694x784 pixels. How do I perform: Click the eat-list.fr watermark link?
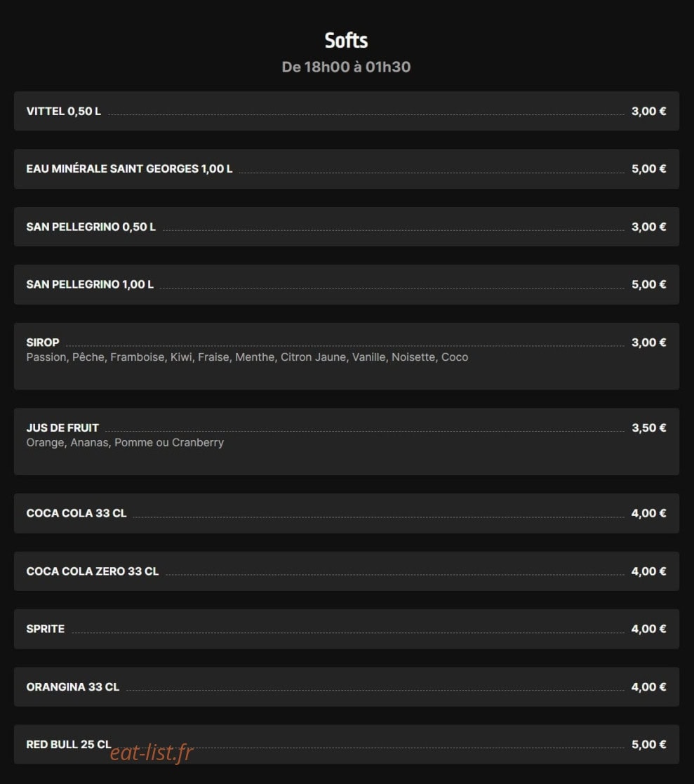coord(152,752)
